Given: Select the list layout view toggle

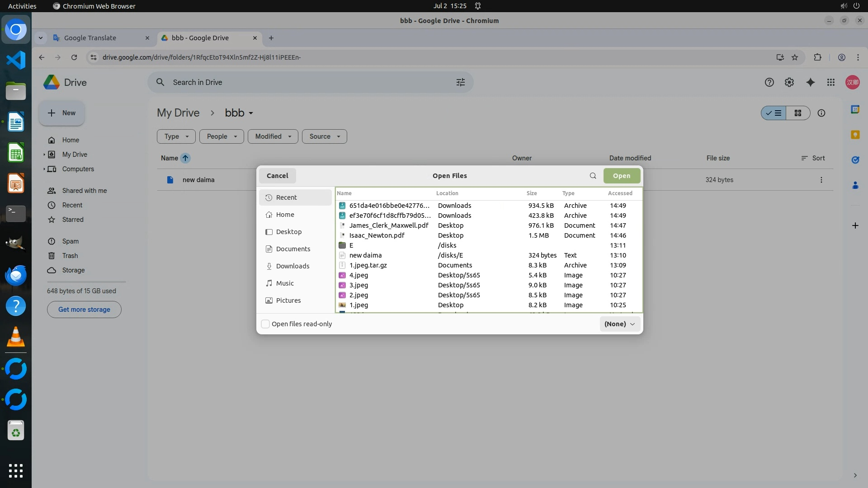Looking at the screenshot, I should click(774, 113).
